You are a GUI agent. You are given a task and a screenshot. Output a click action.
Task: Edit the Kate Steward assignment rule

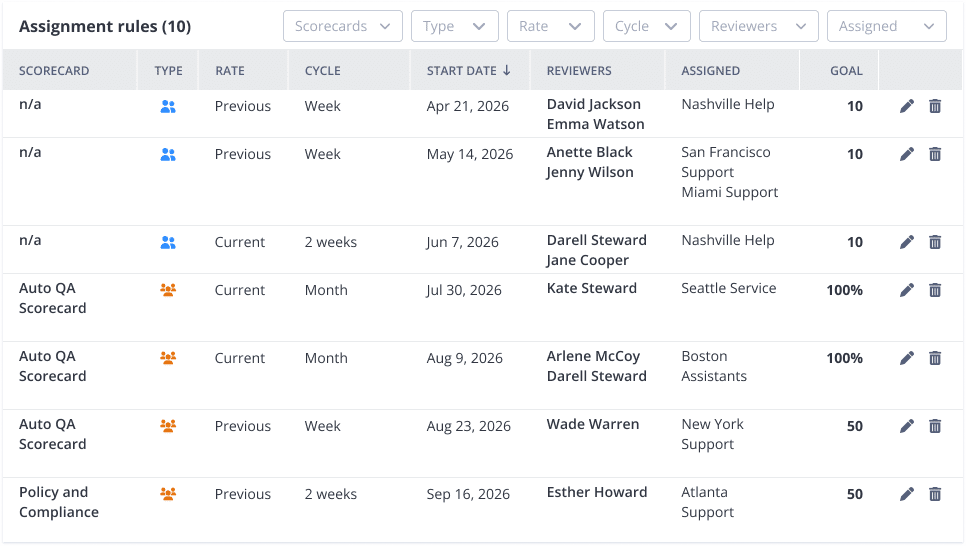907,290
